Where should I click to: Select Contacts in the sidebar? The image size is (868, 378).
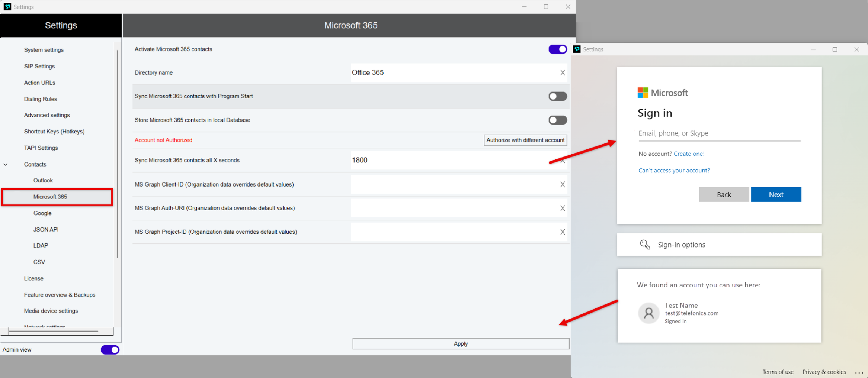click(35, 164)
